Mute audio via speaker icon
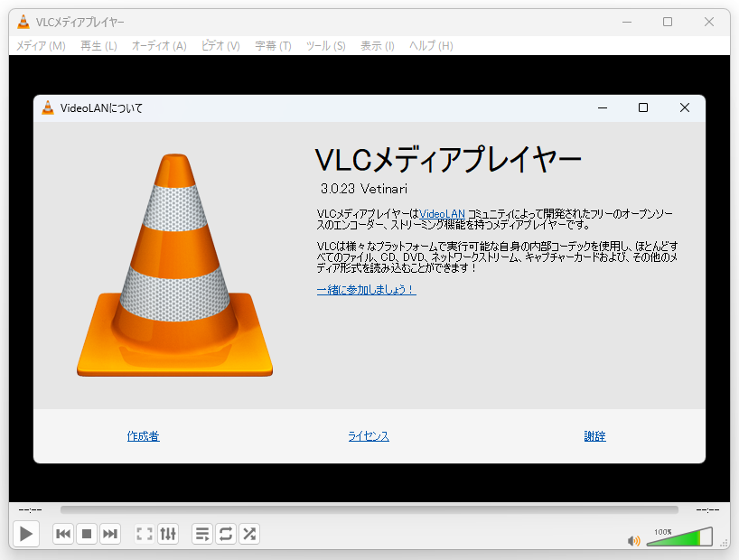This screenshot has height=560, width=739. click(x=634, y=541)
